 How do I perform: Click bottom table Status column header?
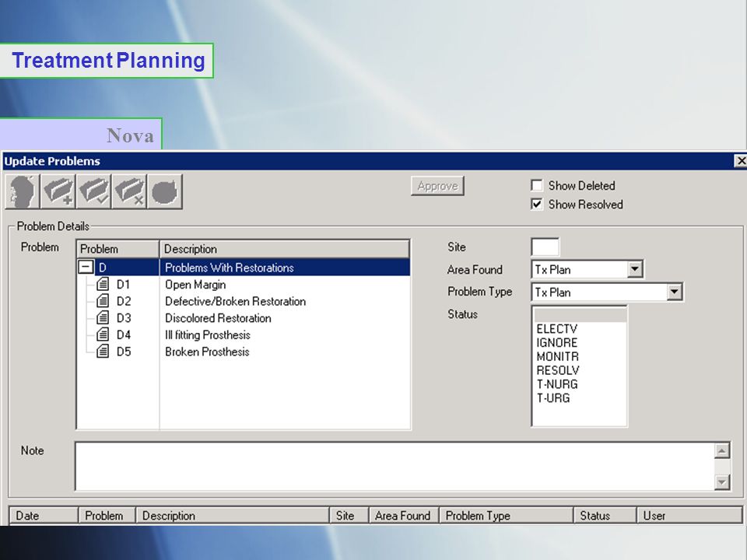tap(605, 515)
